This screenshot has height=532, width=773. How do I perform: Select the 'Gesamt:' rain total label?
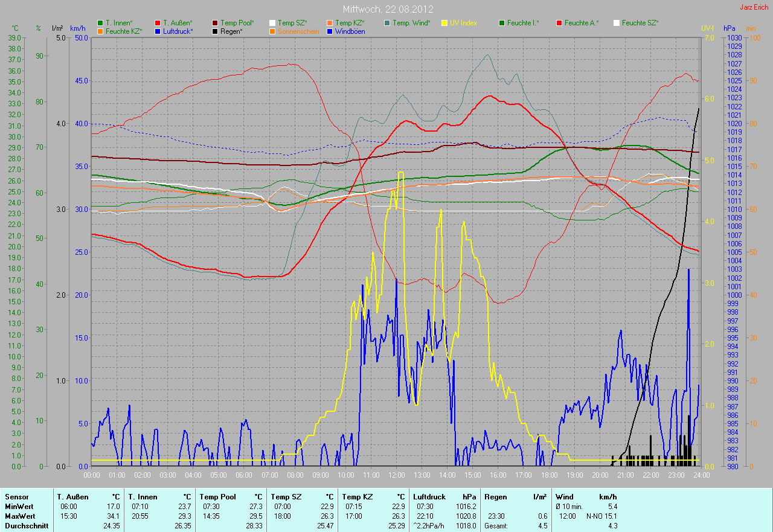click(x=496, y=526)
